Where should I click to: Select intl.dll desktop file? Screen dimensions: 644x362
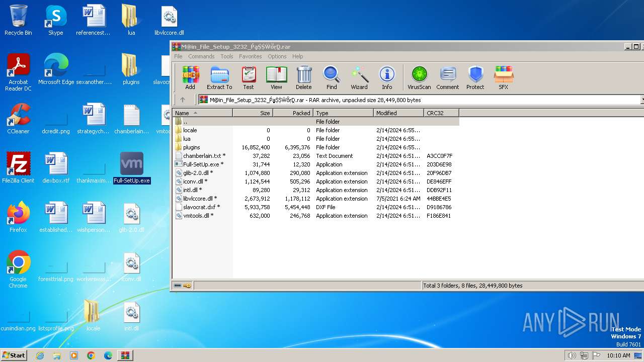tap(131, 315)
